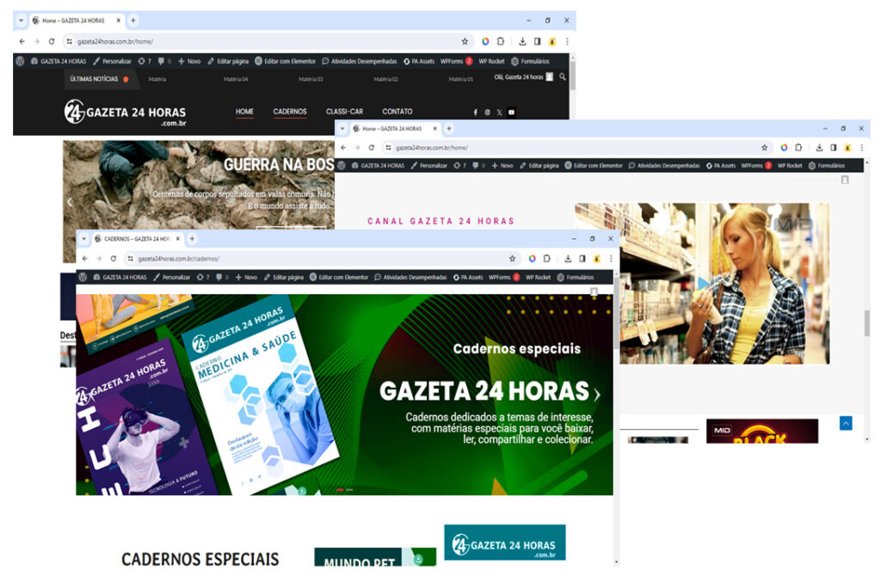Open the Chrome three-dot menu in the Cadernos window
This screenshot has height=588, width=881.
click(611, 259)
